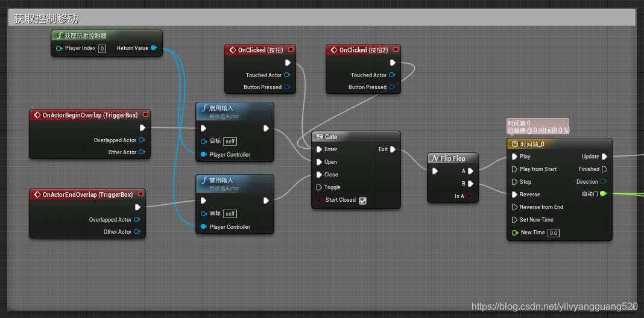Click the timeline Play pin
Viewport: 644px width, 318px height.
click(514, 157)
